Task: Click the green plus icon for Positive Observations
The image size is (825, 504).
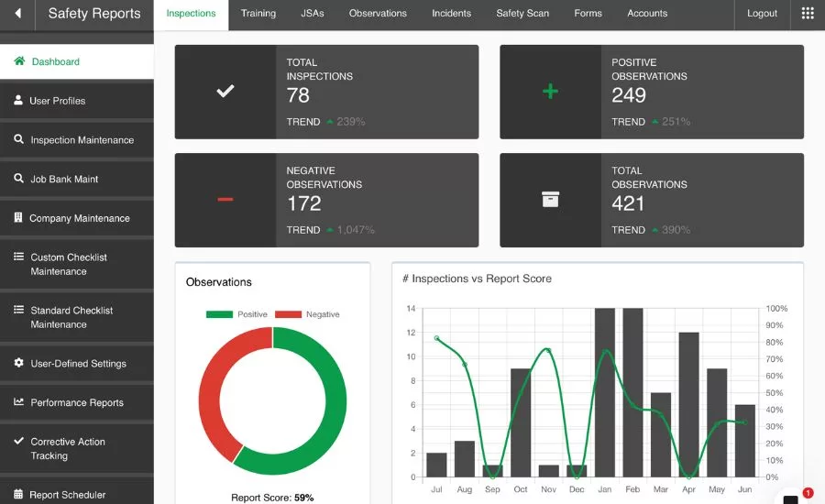Action: click(x=550, y=92)
